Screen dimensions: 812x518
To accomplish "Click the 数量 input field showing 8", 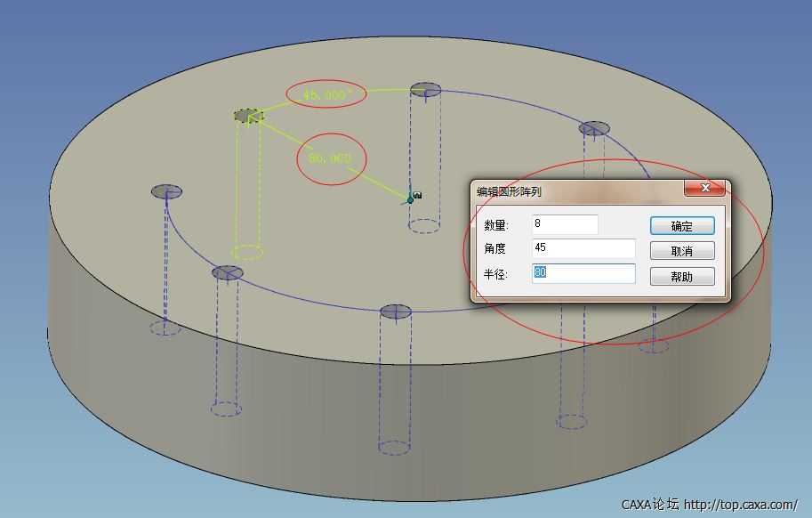I will pos(565,224).
